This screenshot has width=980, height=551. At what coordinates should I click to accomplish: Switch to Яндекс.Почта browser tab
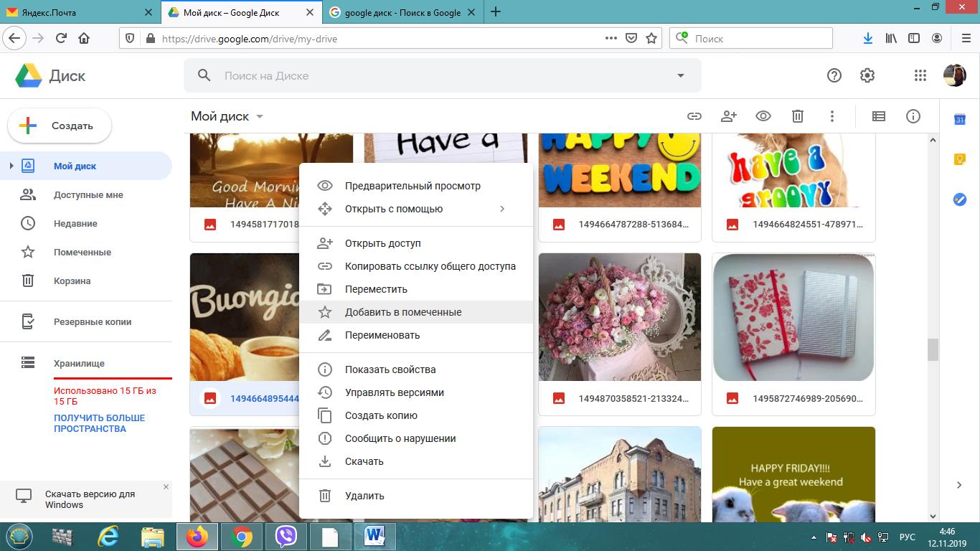pyautogui.click(x=80, y=12)
